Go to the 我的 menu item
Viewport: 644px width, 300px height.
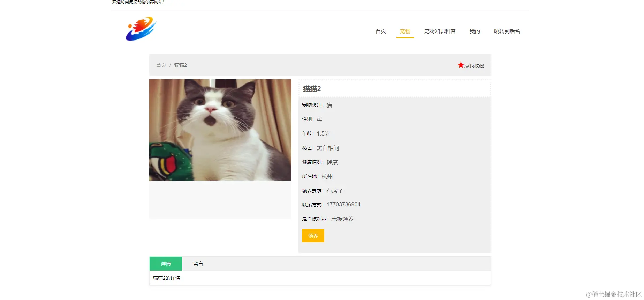click(475, 31)
